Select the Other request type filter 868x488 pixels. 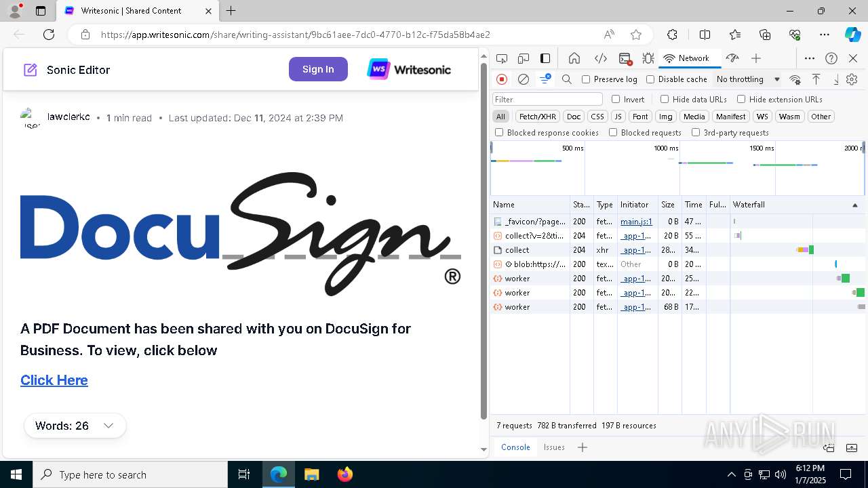821,117
